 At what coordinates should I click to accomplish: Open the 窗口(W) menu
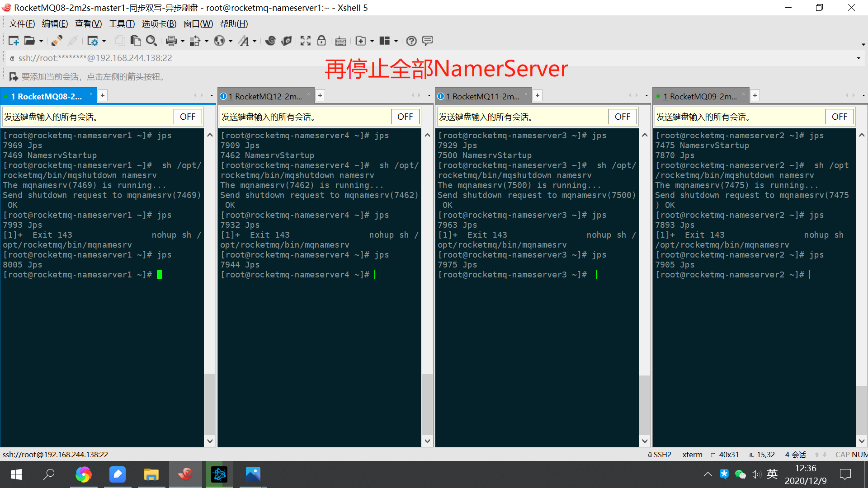198,24
